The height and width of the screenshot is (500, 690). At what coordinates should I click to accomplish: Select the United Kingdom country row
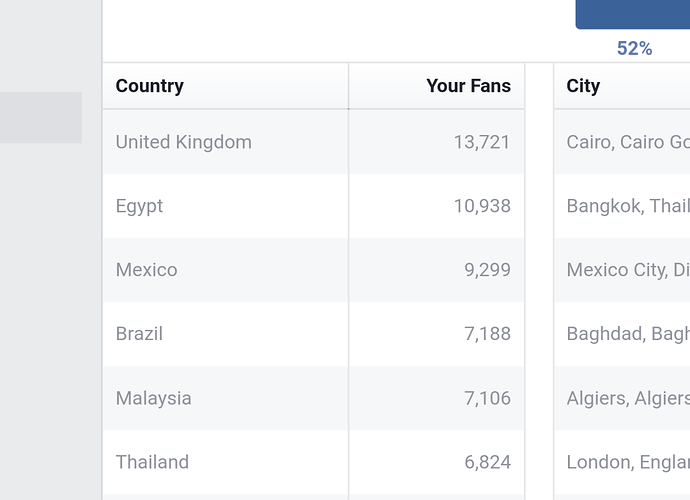pyautogui.click(x=313, y=142)
